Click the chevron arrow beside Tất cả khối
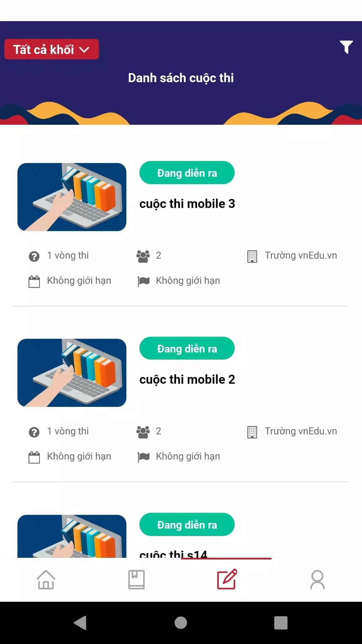The height and width of the screenshot is (644, 362). (x=84, y=50)
